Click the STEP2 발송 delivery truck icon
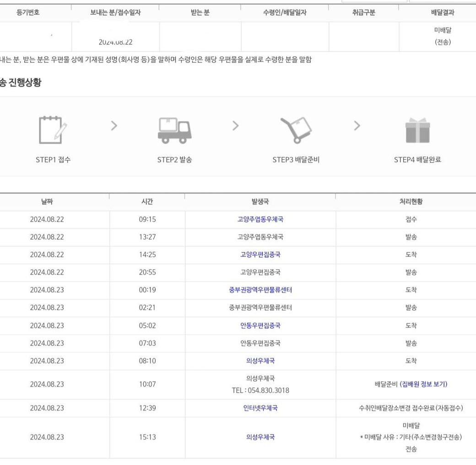 tap(174, 129)
